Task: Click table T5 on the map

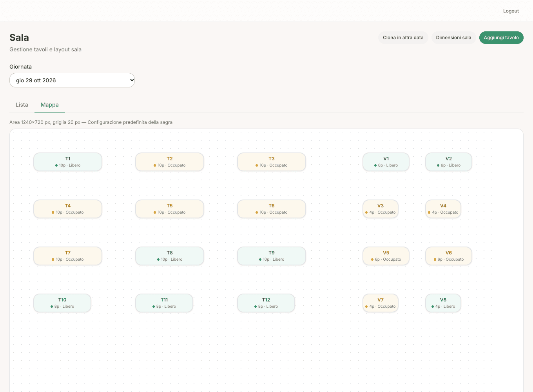Action: (x=170, y=209)
